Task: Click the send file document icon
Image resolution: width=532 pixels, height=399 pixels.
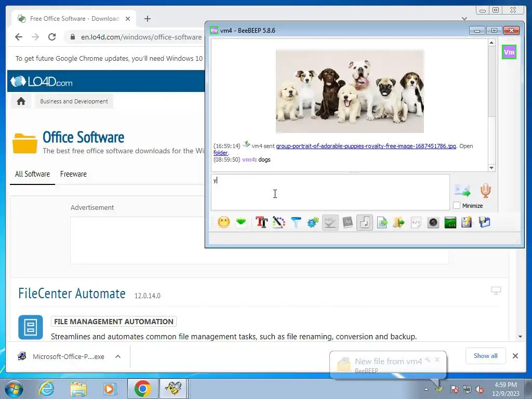Action: click(x=382, y=222)
